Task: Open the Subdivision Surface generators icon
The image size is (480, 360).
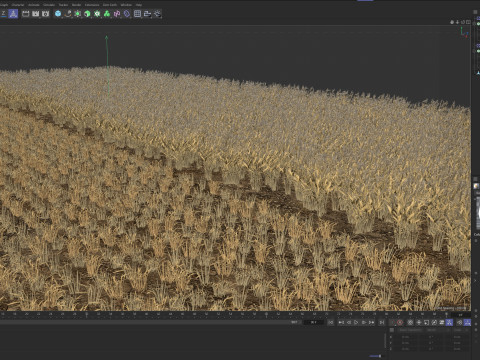Action: click(x=77, y=14)
